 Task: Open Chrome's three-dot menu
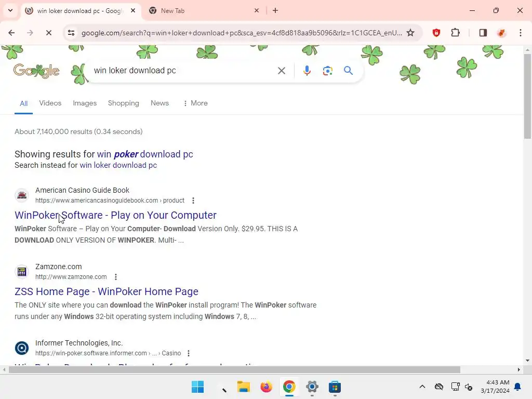(x=521, y=33)
